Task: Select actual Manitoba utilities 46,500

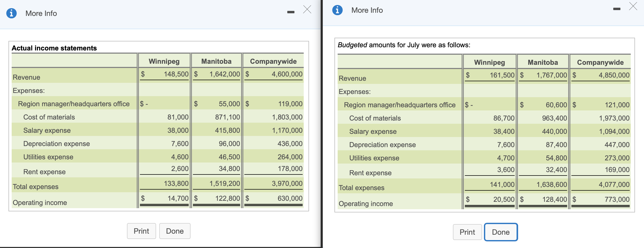Action: tap(229, 157)
